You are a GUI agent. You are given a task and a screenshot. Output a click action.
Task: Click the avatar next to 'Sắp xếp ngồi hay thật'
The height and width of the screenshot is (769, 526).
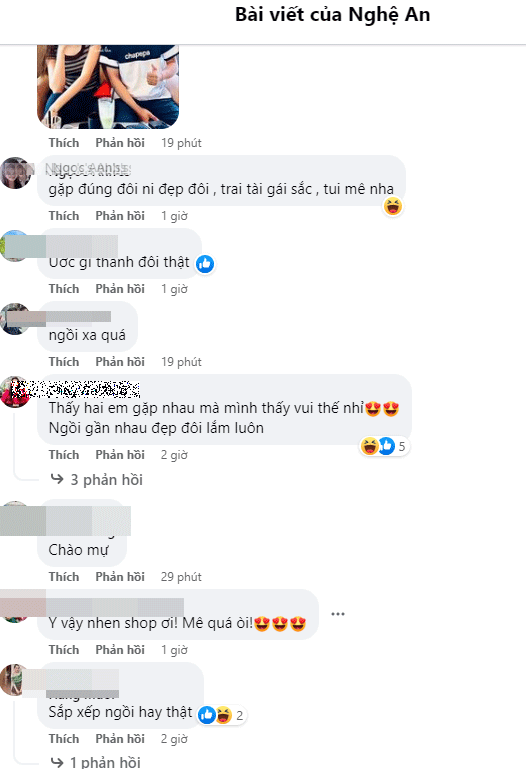(14, 680)
